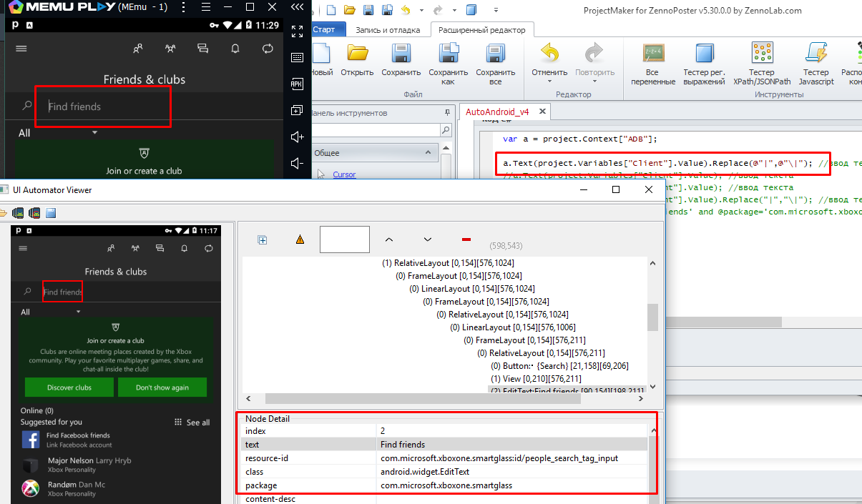The image size is (862, 504).
Task: Go to next search result arrow
Action: pyautogui.click(x=428, y=239)
